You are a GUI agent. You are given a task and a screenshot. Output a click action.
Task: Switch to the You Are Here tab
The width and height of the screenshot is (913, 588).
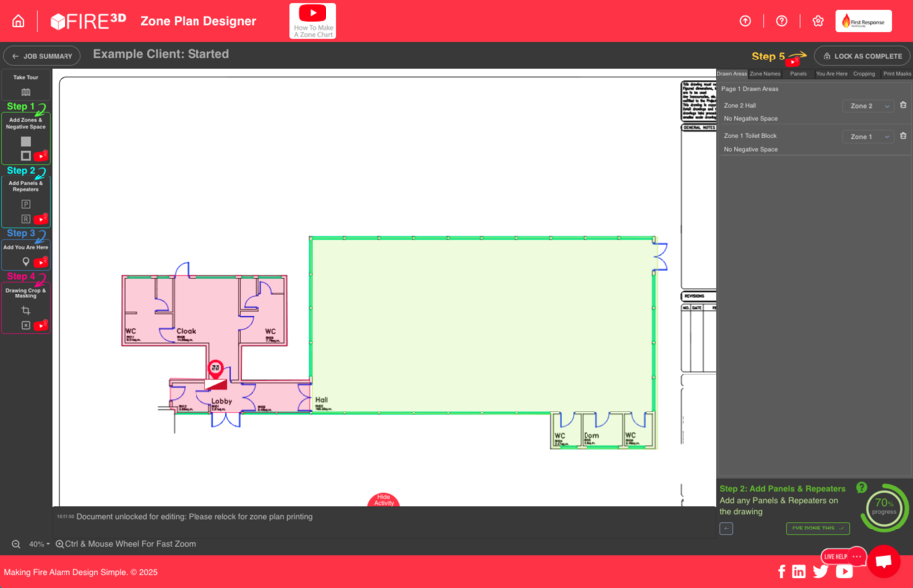[831, 73]
